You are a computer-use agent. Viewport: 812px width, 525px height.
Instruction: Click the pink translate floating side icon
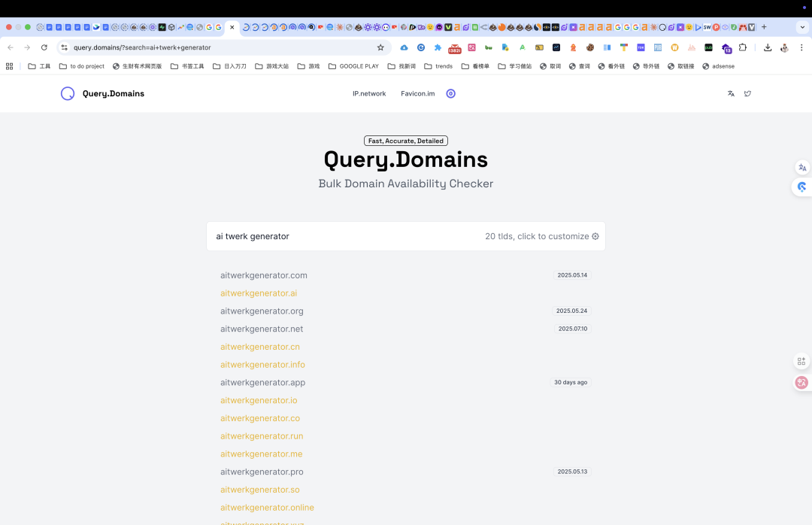pos(801,383)
